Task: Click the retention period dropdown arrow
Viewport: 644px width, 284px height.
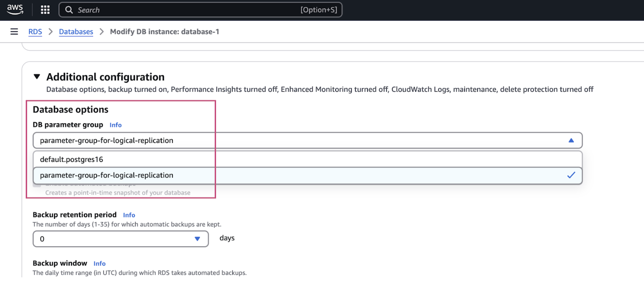Action: 197,239
